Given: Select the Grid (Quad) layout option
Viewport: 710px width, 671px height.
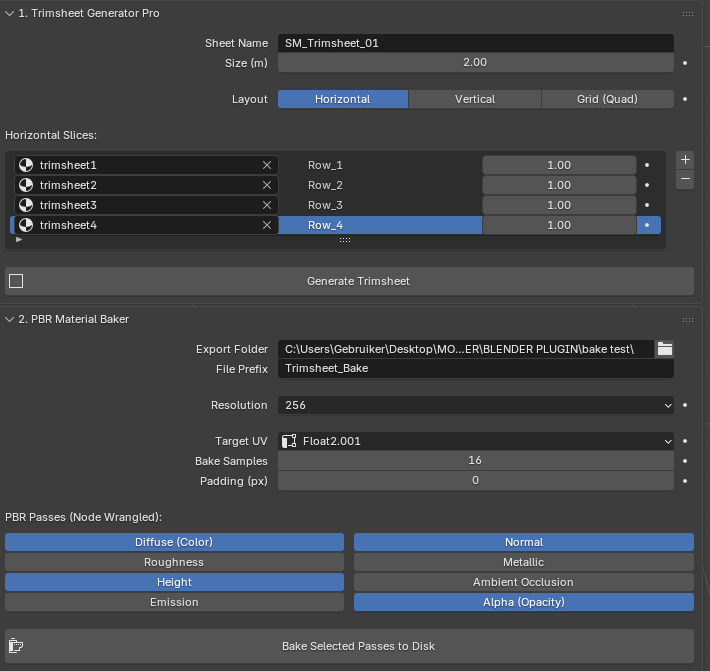Looking at the screenshot, I should [607, 99].
